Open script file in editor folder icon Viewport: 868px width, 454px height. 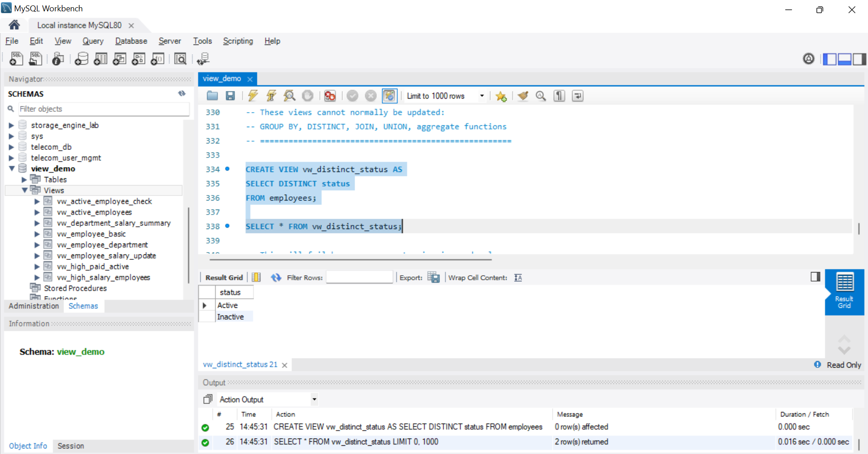[x=212, y=96]
